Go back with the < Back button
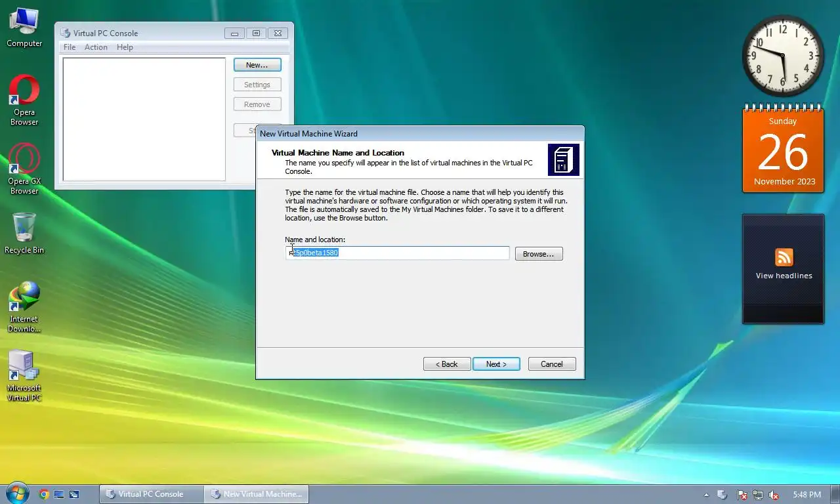The image size is (840, 504). [447, 364]
